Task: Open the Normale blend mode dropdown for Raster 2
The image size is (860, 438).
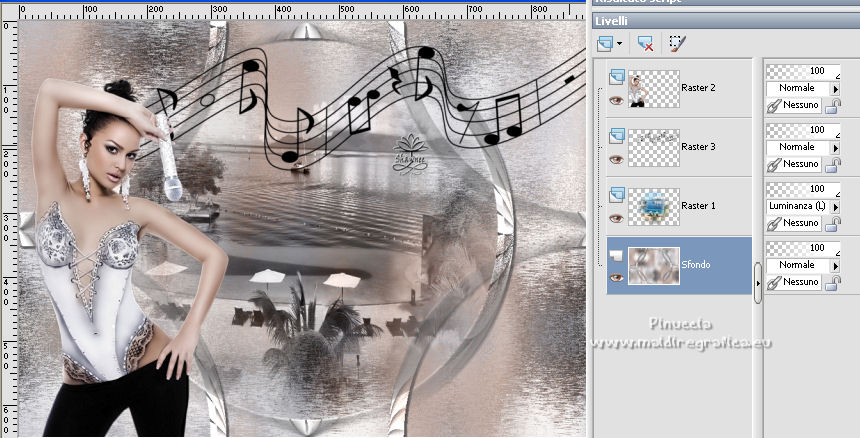Action: click(797, 88)
